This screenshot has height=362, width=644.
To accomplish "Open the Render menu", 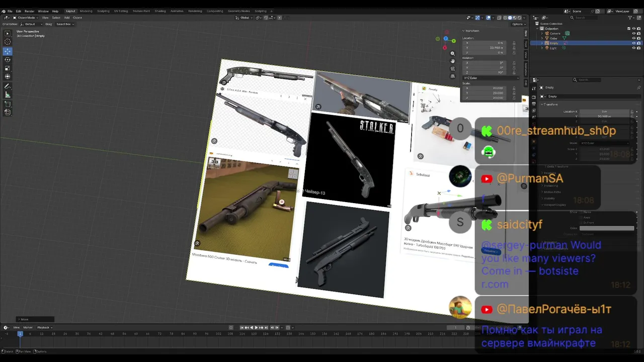I will pyautogui.click(x=30, y=11).
